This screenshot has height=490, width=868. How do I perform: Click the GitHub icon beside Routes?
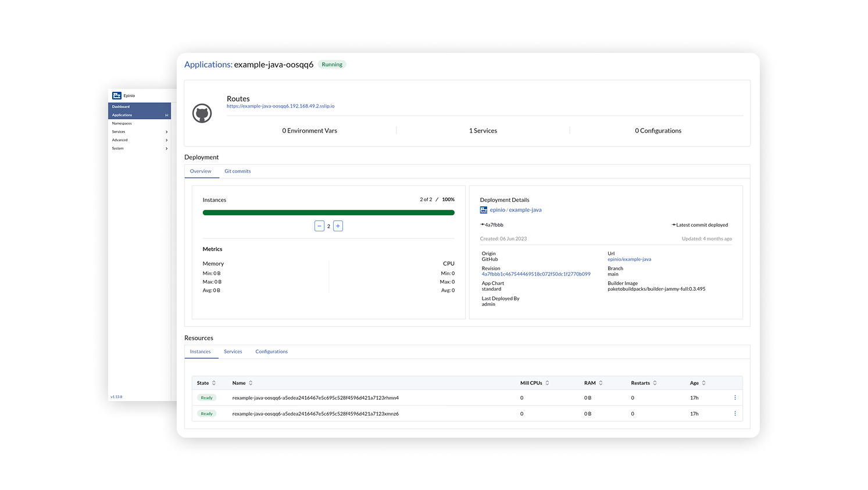click(x=202, y=113)
